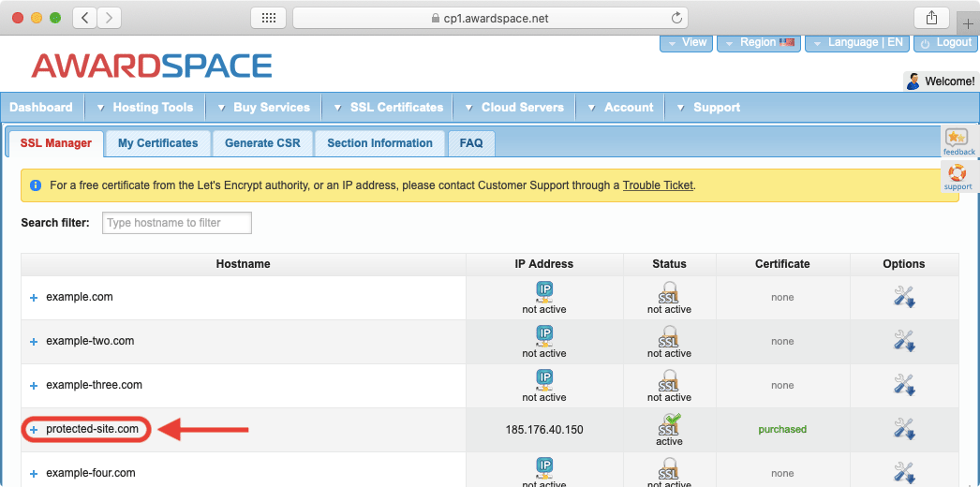Switch to the Generate CSR tab

(262, 143)
